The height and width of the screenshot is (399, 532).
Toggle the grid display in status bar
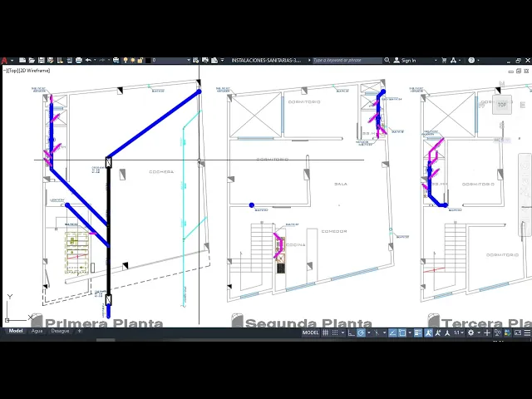pos(325,332)
